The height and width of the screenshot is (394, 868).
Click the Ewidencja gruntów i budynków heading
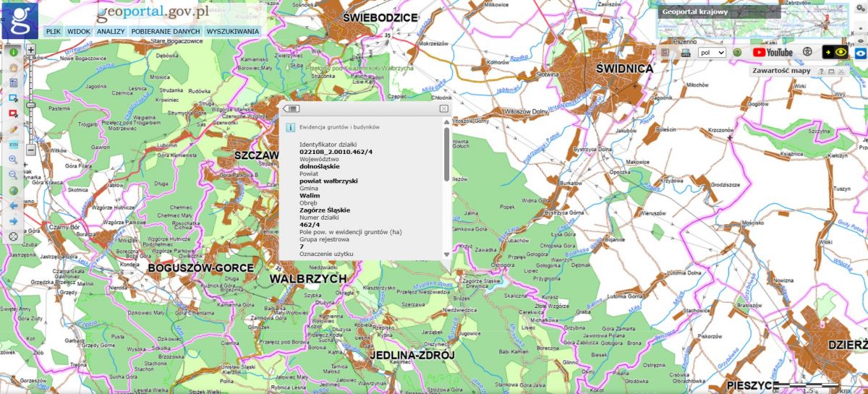(x=339, y=127)
